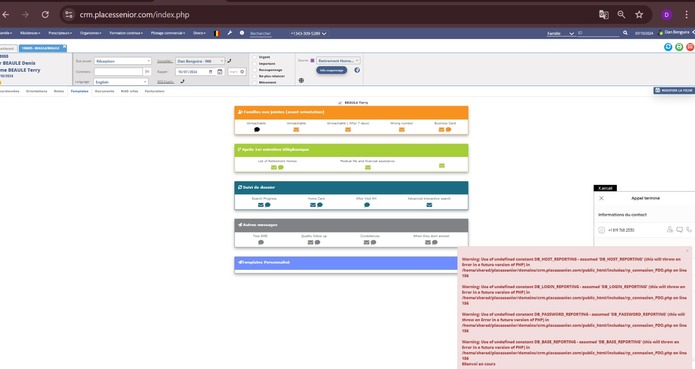Open the Pilotage commercial menu
The width and height of the screenshot is (695, 369).
point(168,33)
